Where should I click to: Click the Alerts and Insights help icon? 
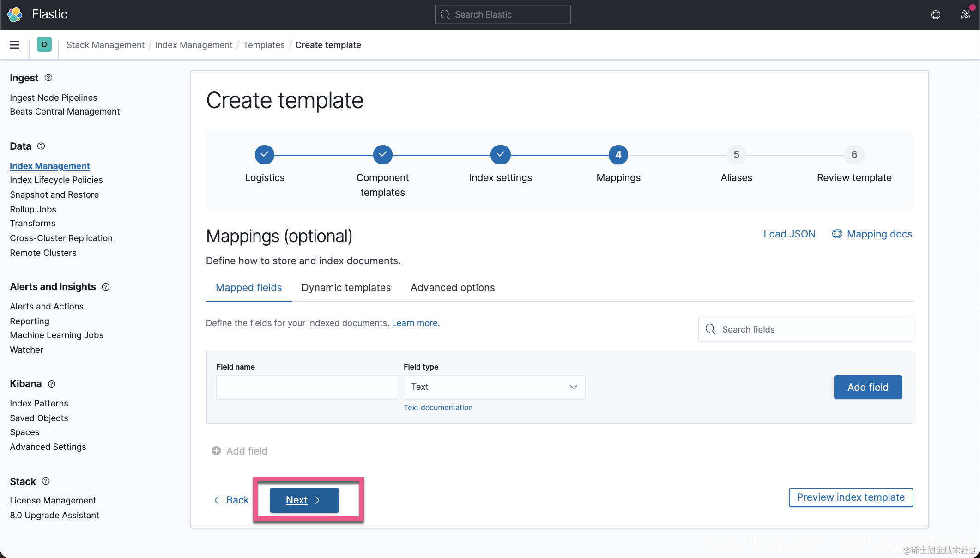(x=106, y=287)
